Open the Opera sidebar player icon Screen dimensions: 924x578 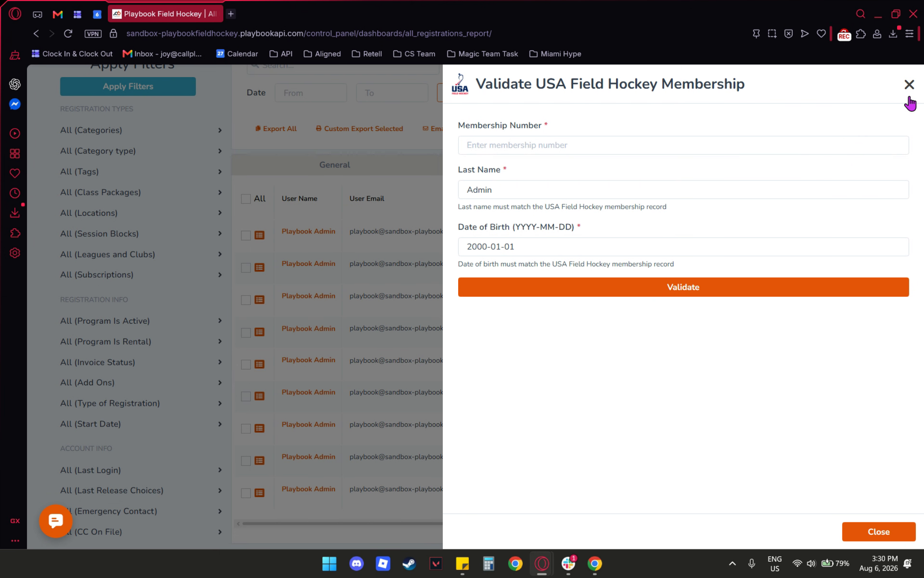15,134
